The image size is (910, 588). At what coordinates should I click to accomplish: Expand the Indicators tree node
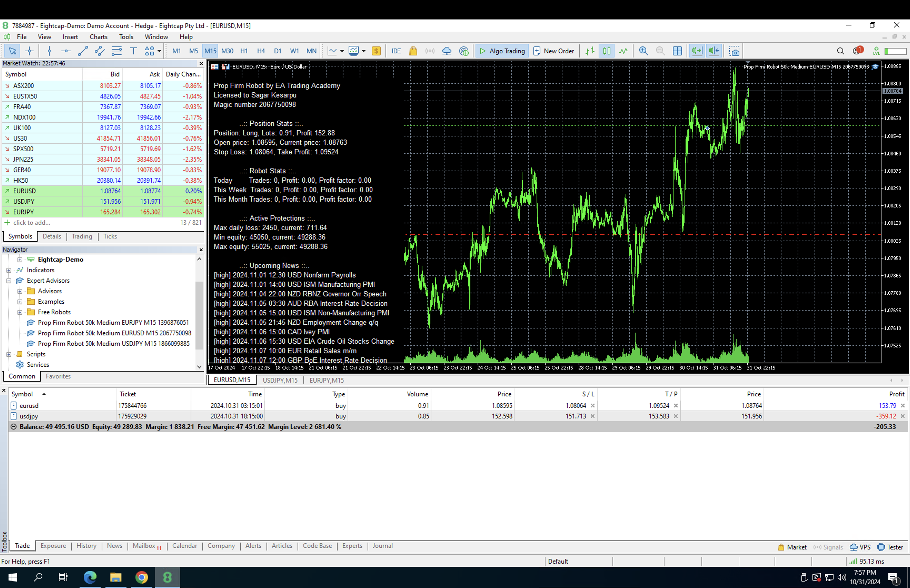click(x=9, y=270)
